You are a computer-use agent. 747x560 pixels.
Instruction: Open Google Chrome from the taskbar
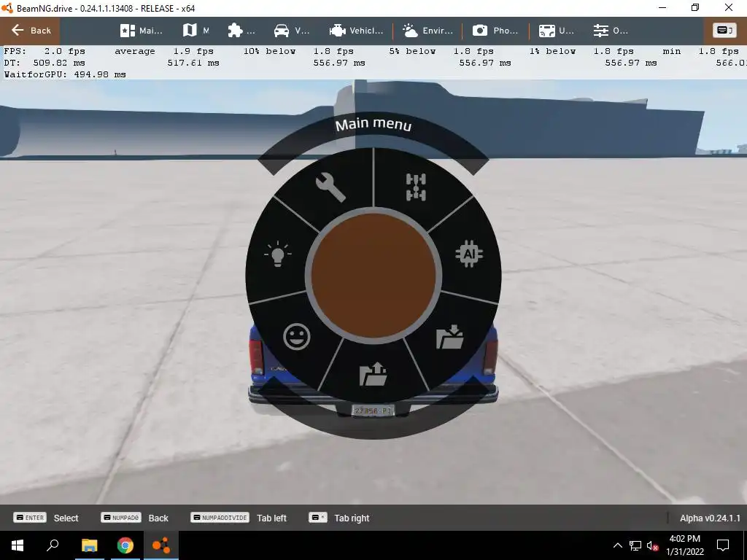[125, 545]
